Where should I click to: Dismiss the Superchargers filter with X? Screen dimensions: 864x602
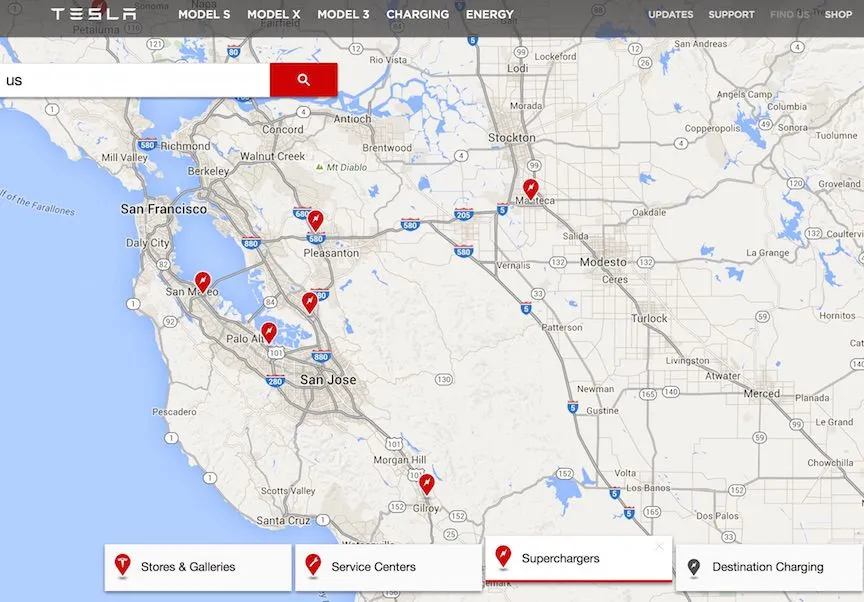659,546
